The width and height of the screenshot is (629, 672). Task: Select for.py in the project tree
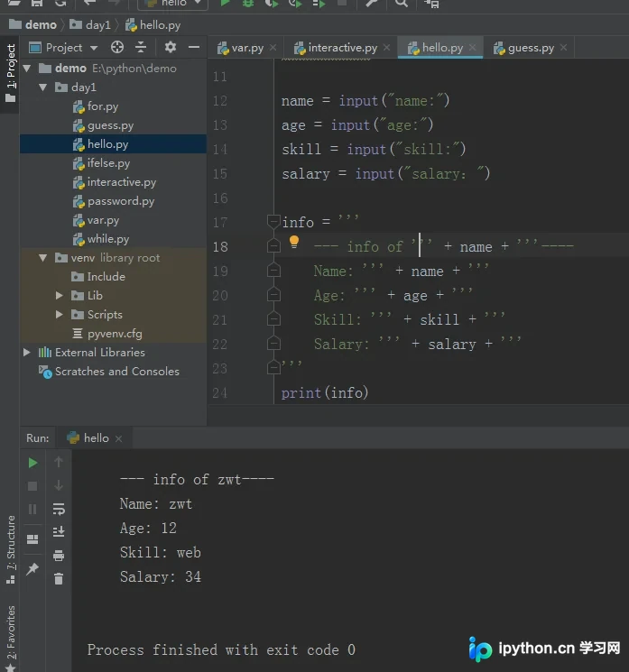103,106
